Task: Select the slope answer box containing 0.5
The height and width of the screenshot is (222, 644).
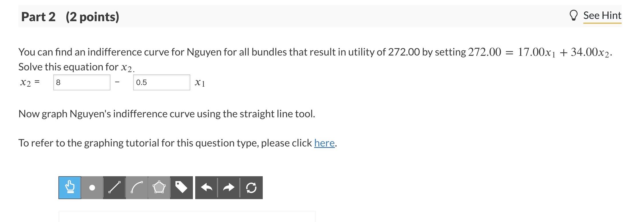Action: (x=162, y=83)
